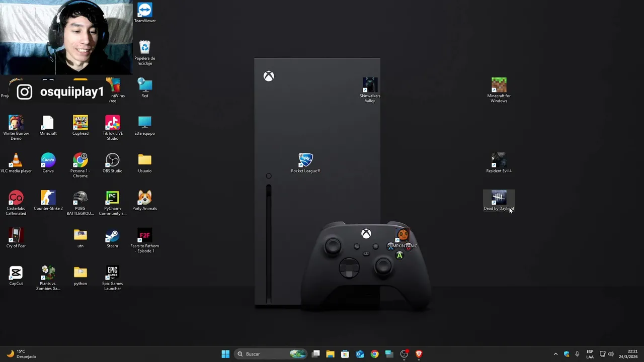The image size is (644, 362).
Task: Open Epic Games Launcher shortcut
Action: pyautogui.click(x=113, y=278)
